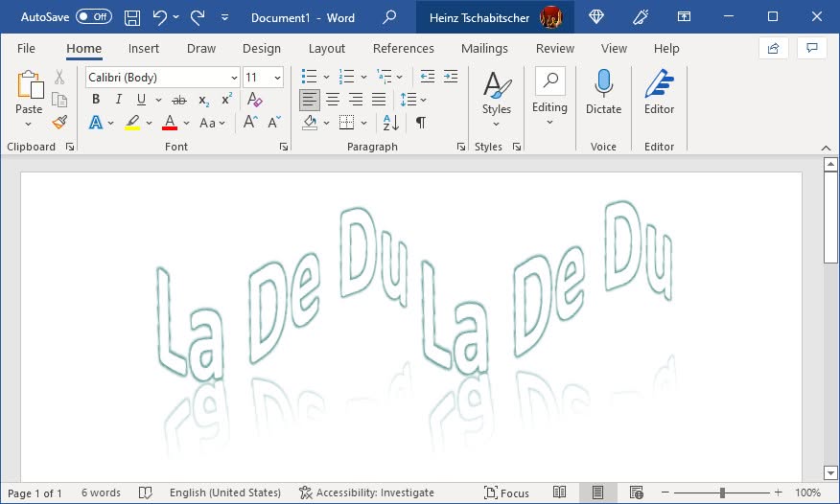Open the Editor pane

(659, 93)
